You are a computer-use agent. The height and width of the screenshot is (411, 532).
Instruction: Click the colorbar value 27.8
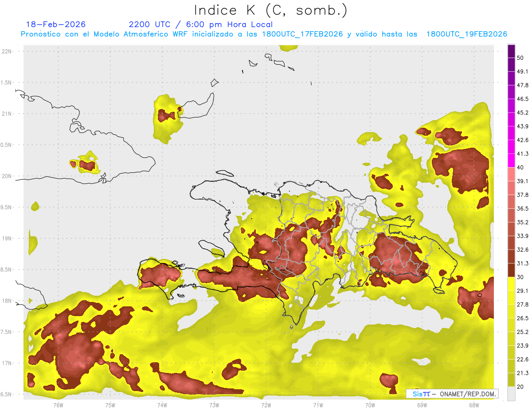[522, 305]
